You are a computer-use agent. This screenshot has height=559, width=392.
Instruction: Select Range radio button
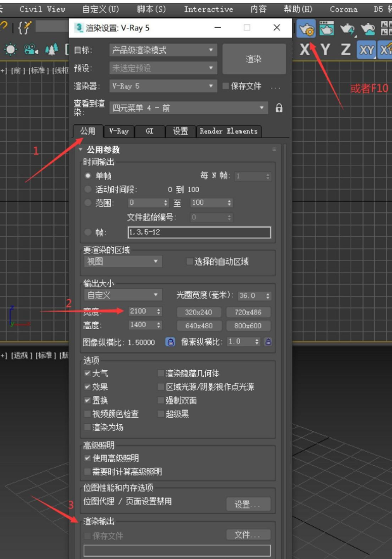(x=87, y=203)
